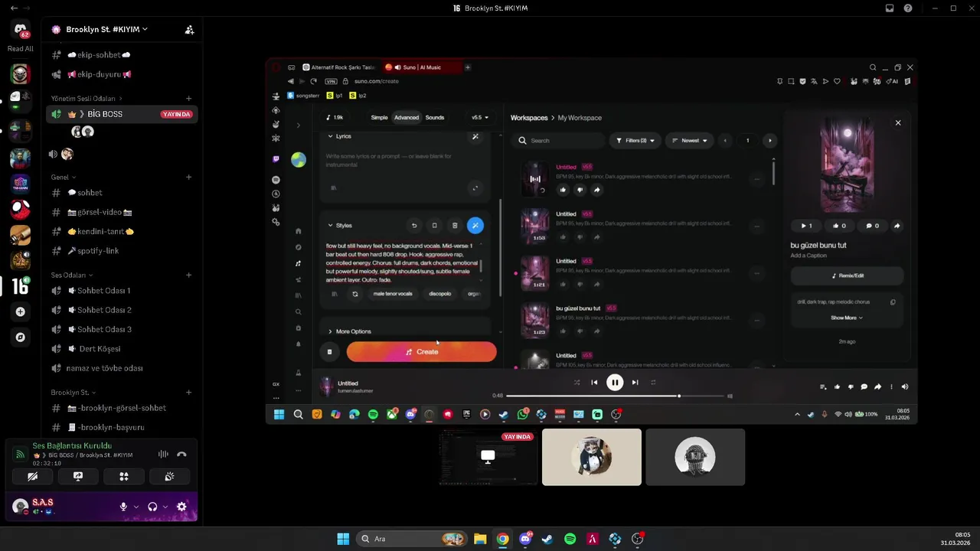Screen dimensions: 980x551
Task: Click screen share button in voice panel
Action: (78, 476)
